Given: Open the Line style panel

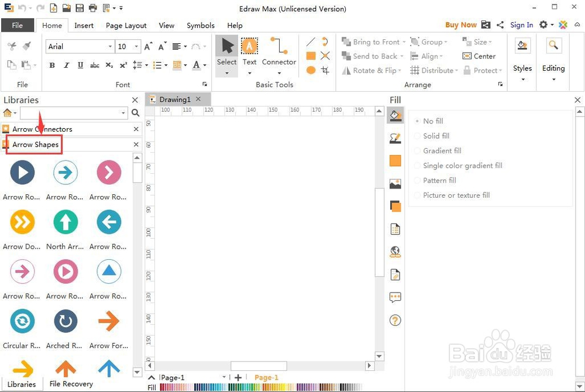Looking at the screenshot, I should [395, 138].
